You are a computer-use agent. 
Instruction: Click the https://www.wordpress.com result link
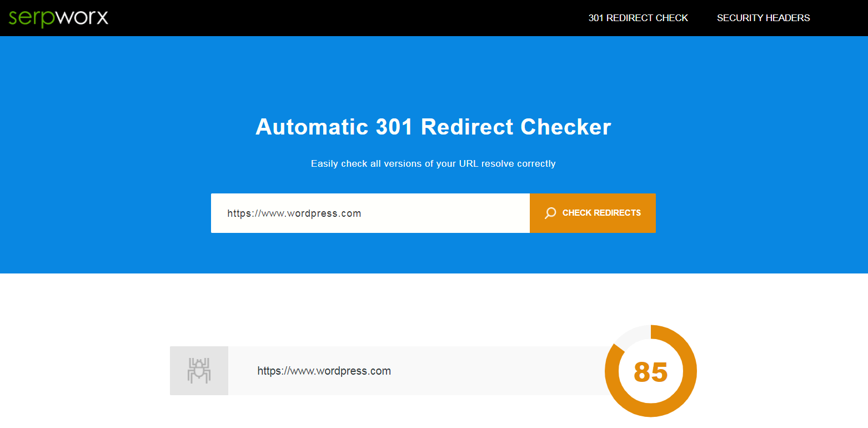(324, 370)
